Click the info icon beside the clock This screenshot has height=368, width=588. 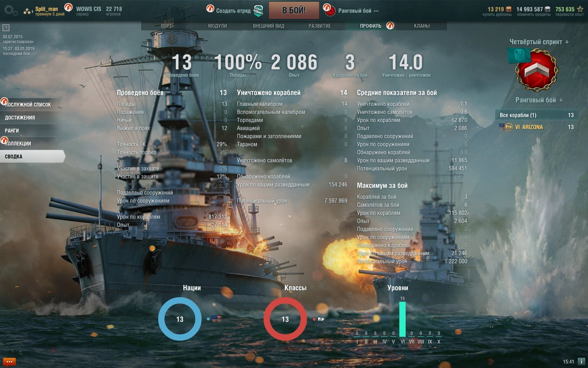(581, 361)
